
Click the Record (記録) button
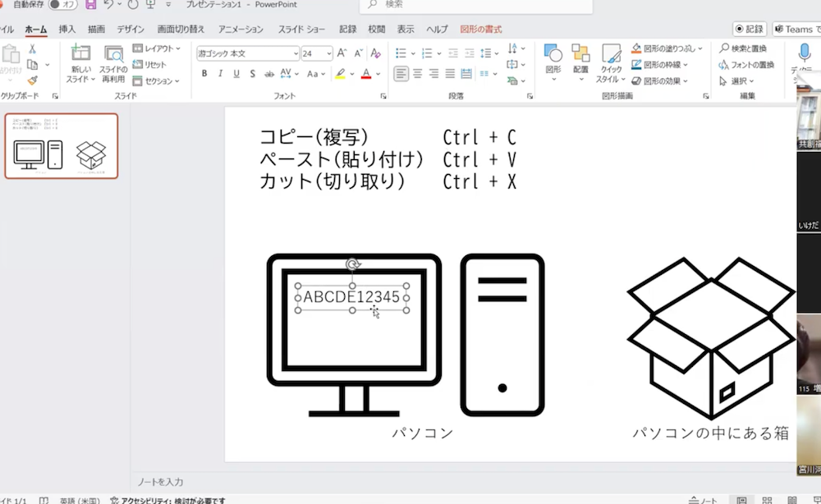pyautogui.click(x=749, y=29)
